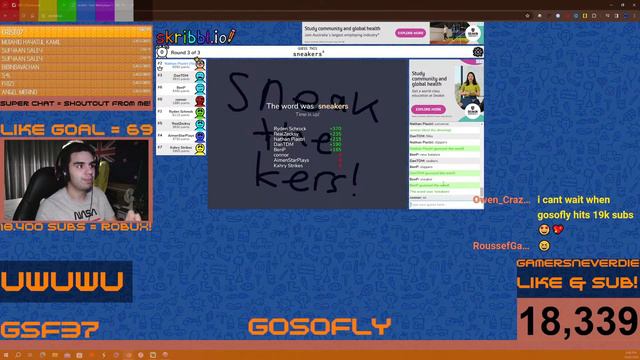Click Explore More in top banner ad
Image resolution: width=640 pixels, height=360 pixels.
click(x=410, y=33)
